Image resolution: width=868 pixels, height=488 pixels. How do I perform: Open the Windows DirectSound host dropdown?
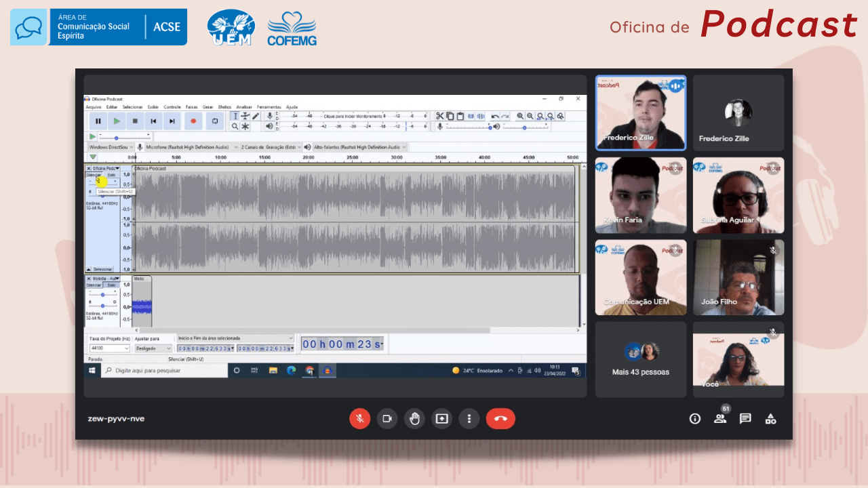tap(111, 147)
